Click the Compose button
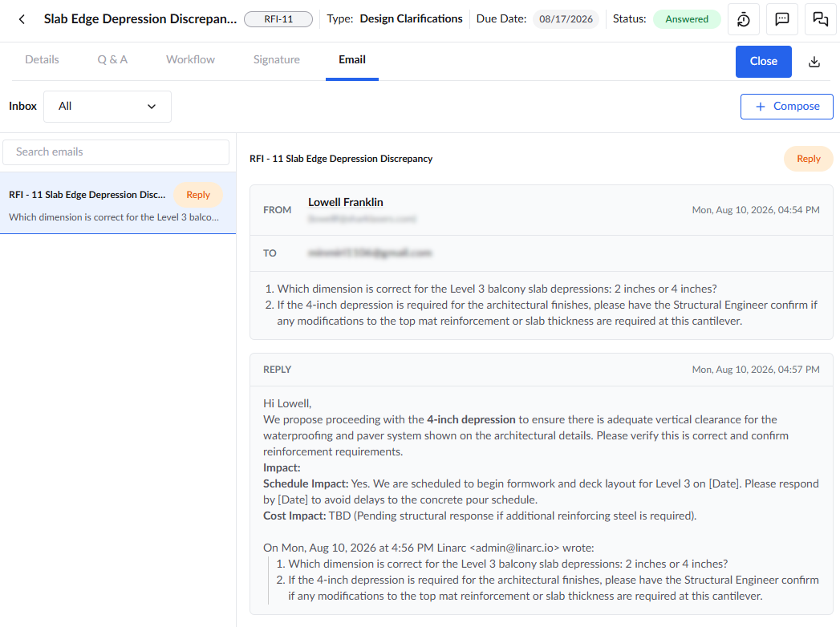The image size is (840, 627). (x=786, y=107)
